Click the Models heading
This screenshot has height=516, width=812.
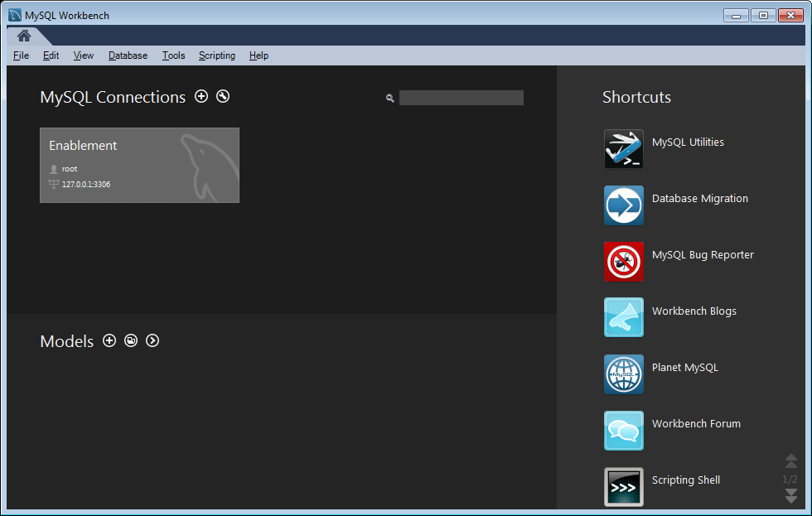[x=67, y=341]
